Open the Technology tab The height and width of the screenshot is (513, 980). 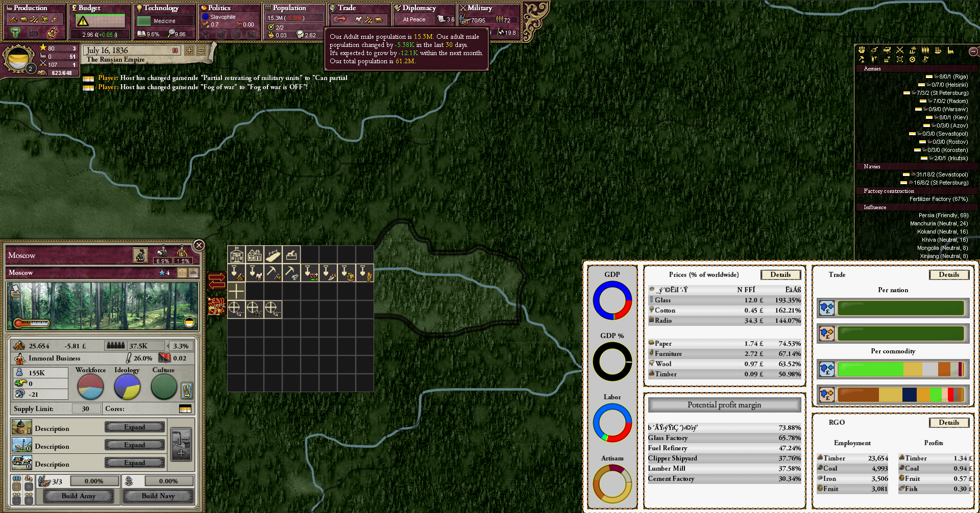click(x=165, y=21)
